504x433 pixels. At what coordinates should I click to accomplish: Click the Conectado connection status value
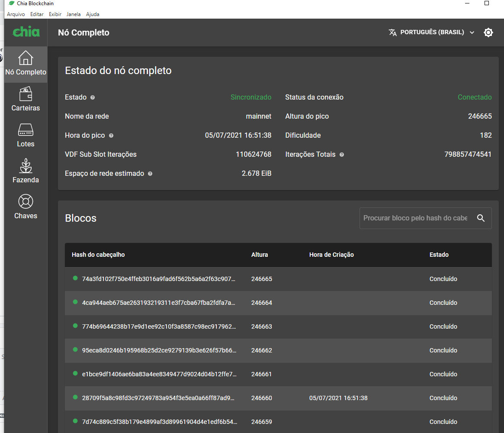(x=475, y=97)
